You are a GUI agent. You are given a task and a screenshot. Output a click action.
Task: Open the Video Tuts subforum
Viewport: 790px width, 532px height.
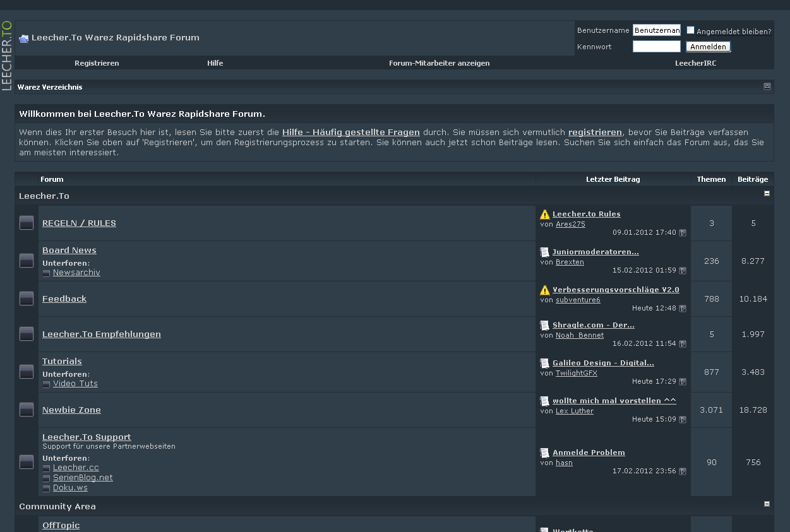pos(75,384)
